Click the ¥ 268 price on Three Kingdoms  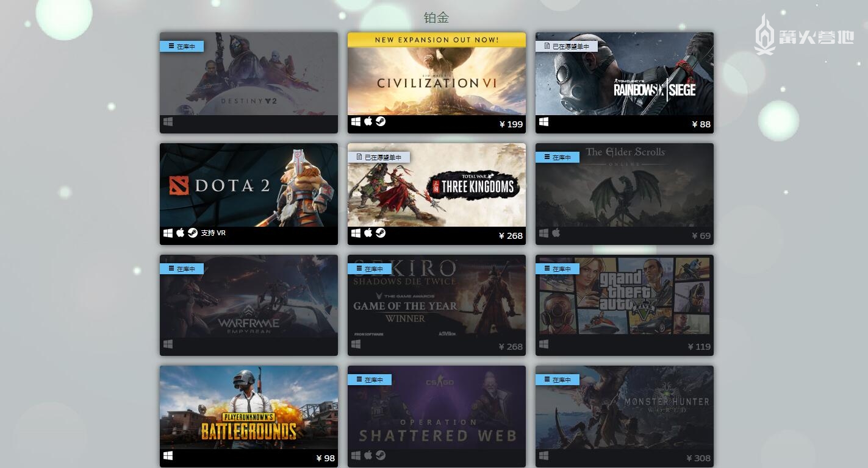pos(511,236)
